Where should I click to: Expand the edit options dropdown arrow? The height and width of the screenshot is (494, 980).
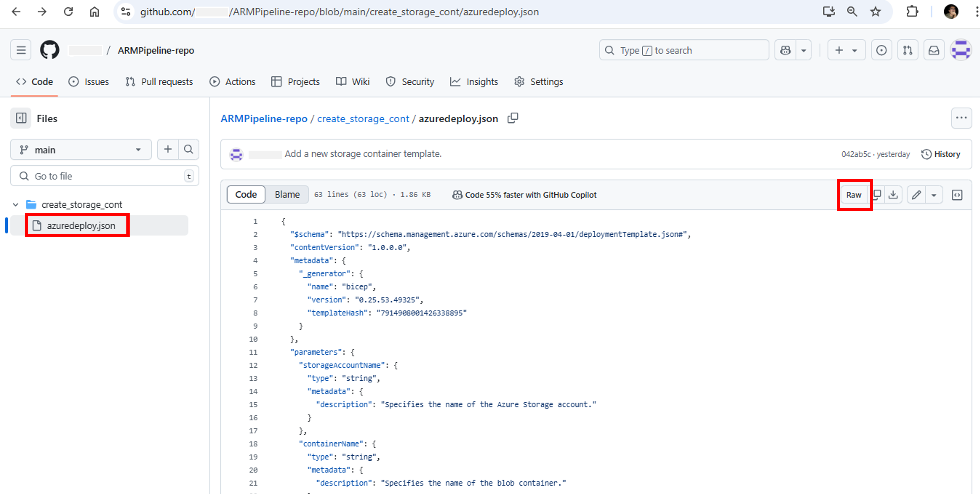click(x=934, y=194)
